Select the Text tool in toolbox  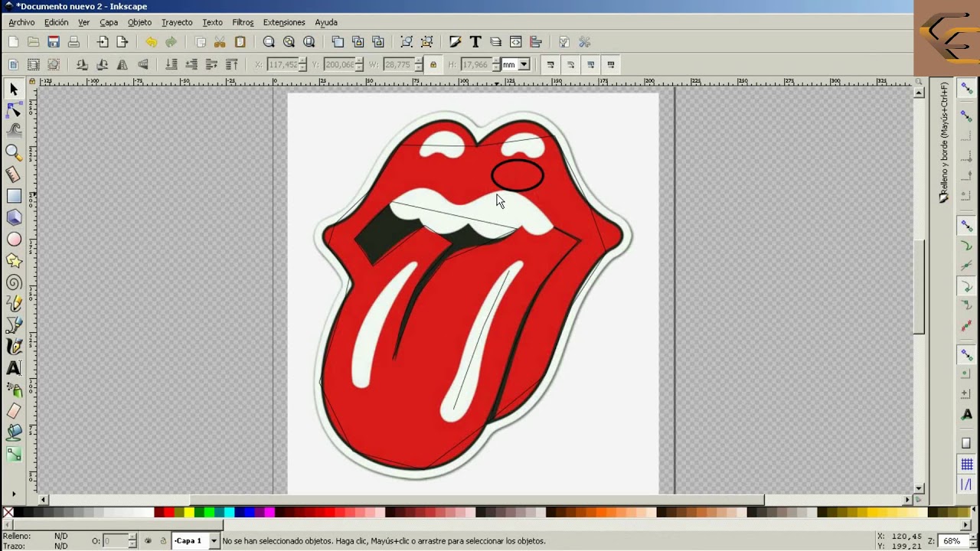(14, 368)
